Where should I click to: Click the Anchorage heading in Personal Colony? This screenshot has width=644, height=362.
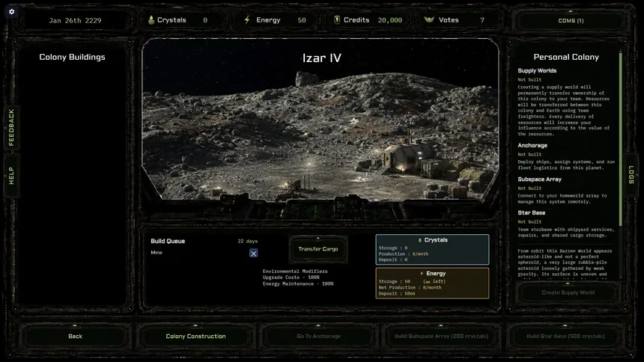[532, 145]
